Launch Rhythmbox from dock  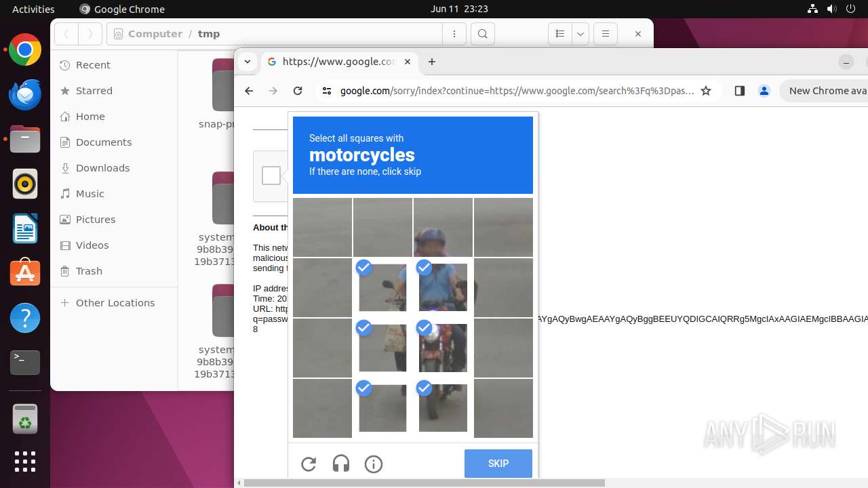tap(25, 184)
